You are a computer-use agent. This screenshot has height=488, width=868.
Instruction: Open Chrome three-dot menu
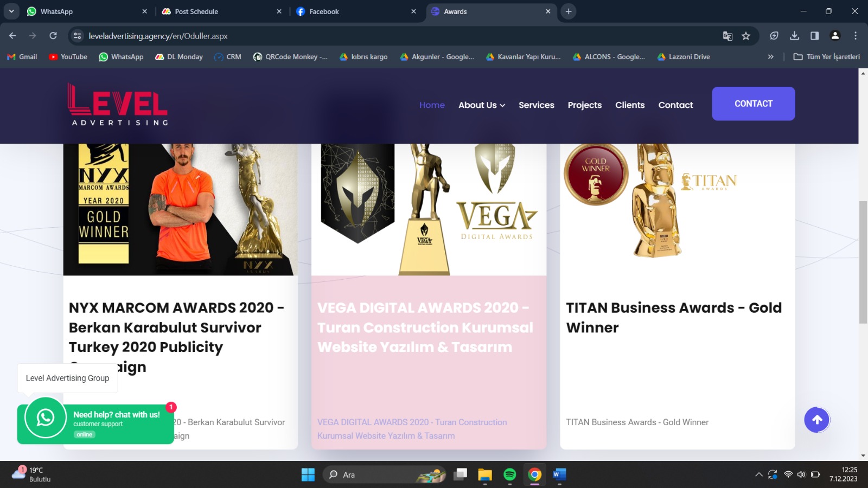pyautogui.click(x=856, y=36)
